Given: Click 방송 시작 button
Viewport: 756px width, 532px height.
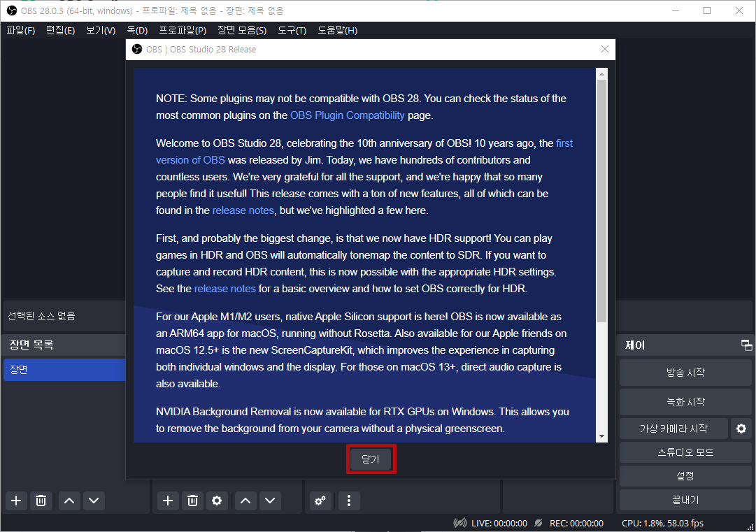Looking at the screenshot, I should tap(685, 373).
